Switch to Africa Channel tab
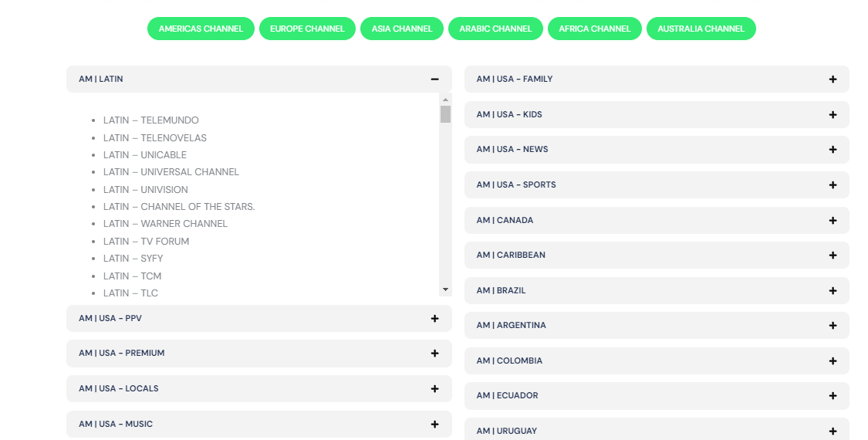Viewport: 868px width, 440px height. tap(595, 29)
